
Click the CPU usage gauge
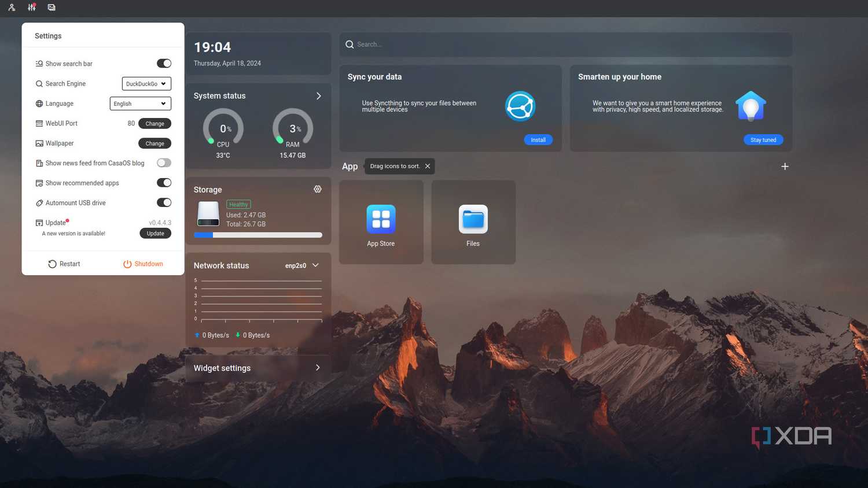point(223,127)
